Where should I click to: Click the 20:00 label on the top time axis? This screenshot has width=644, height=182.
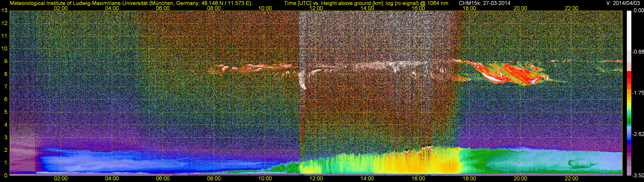(520, 8)
